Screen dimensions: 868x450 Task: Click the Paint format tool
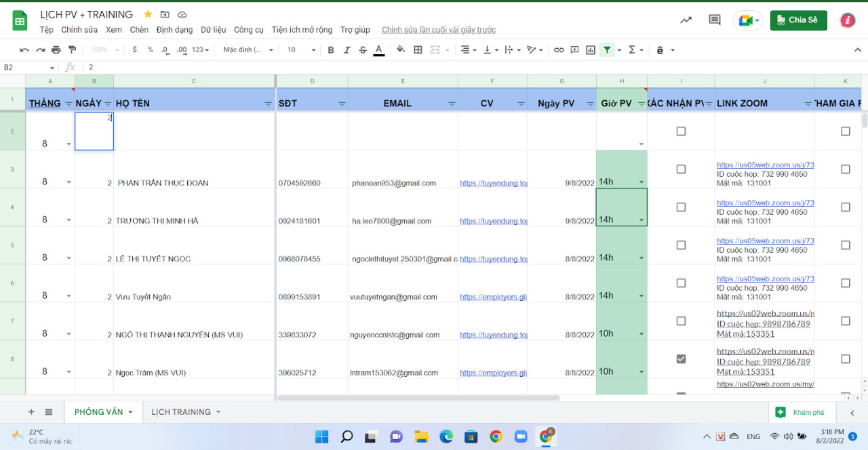(72, 49)
